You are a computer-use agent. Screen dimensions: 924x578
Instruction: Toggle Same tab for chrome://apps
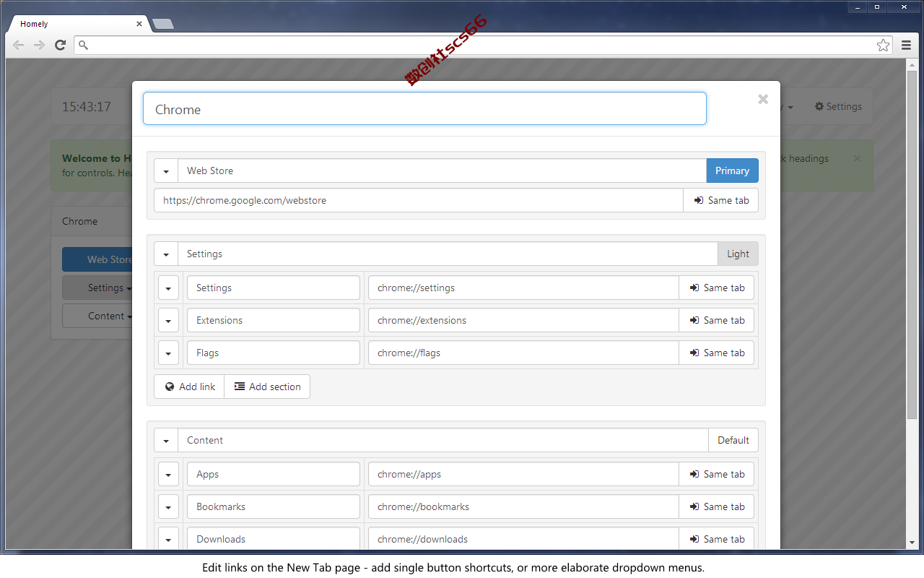click(716, 474)
